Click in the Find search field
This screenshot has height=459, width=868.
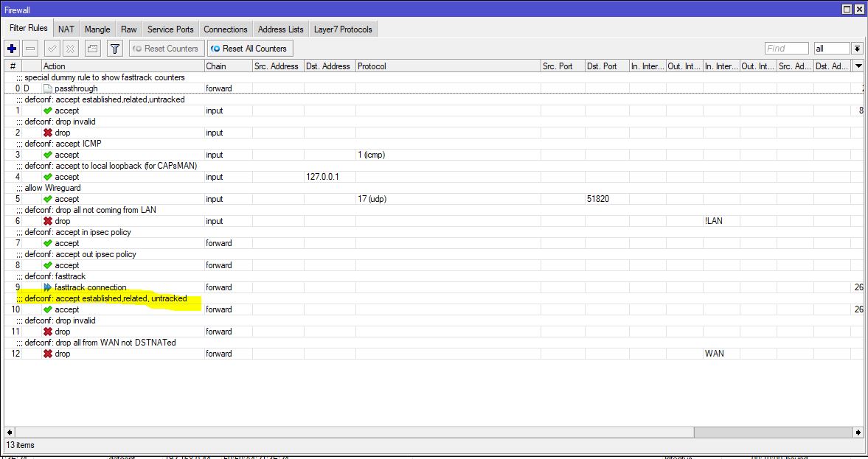point(786,49)
